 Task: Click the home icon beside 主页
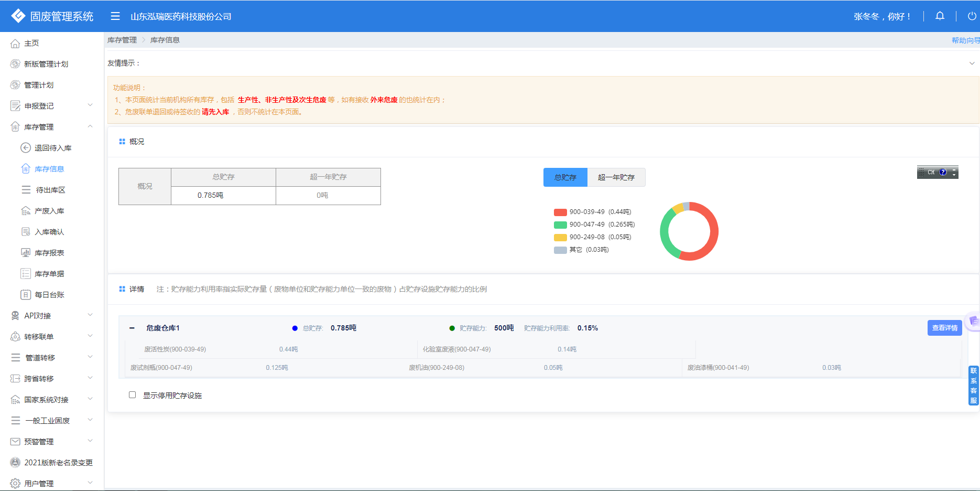[15, 44]
